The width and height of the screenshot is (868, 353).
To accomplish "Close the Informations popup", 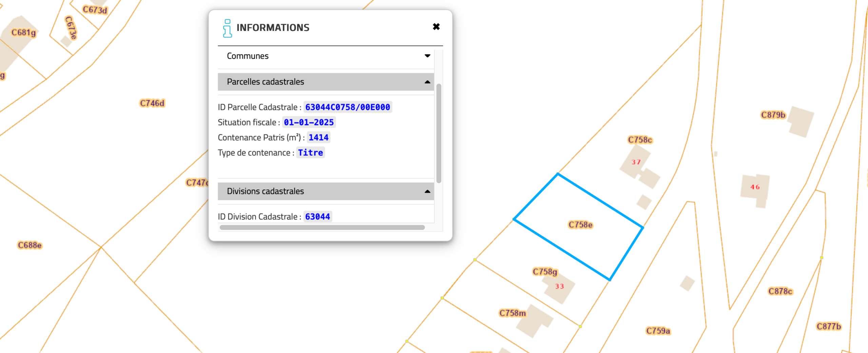I will 436,27.
